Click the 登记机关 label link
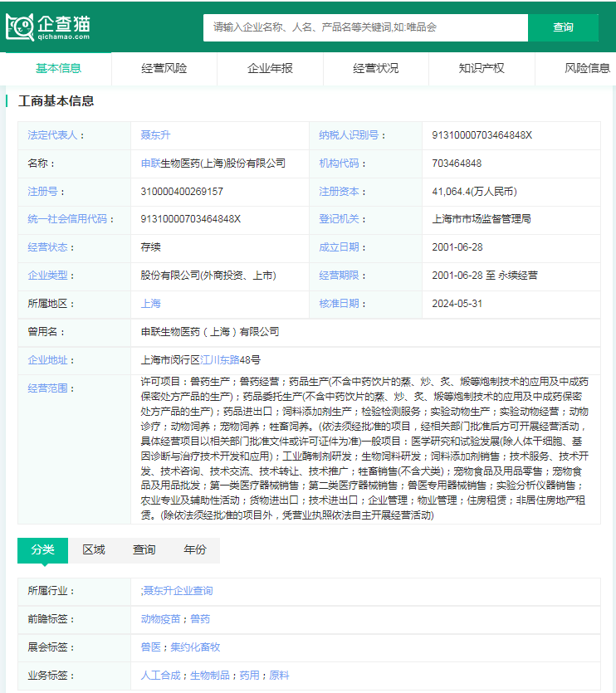616x693 pixels. tap(340, 219)
